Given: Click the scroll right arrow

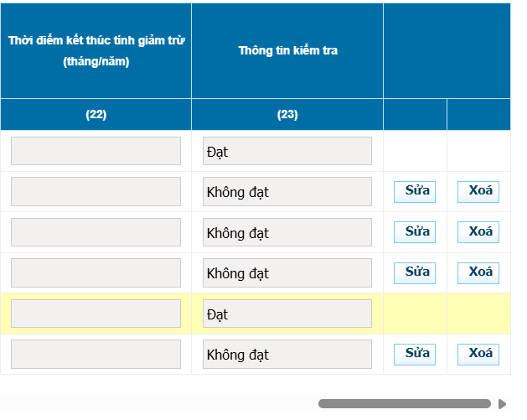Looking at the screenshot, I should point(502,404).
